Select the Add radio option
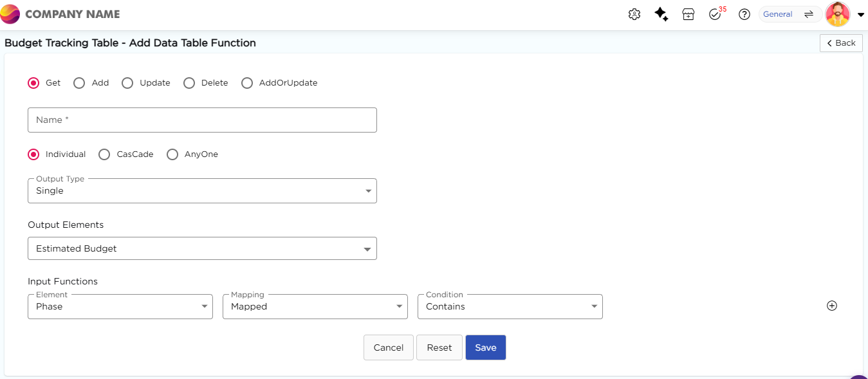Viewport: 868px width, 379px height. coord(80,83)
